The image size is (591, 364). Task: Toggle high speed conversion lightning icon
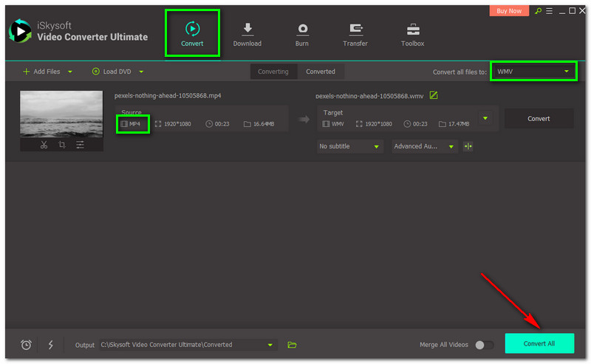point(50,345)
